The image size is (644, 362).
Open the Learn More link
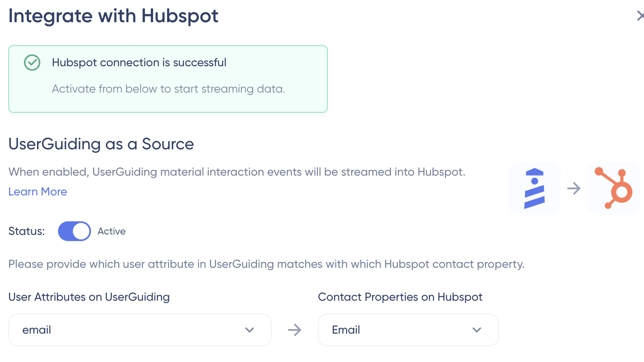click(x=37, y=192)
